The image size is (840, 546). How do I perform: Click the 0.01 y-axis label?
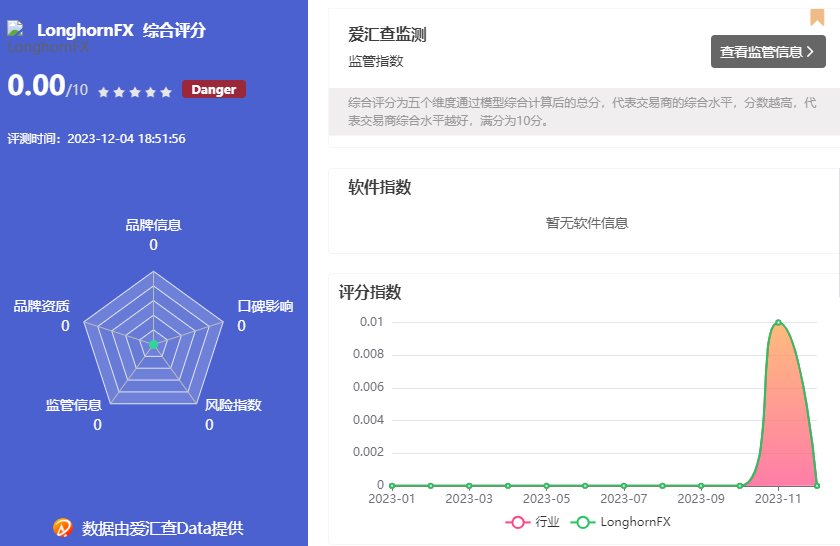[371, 321]
